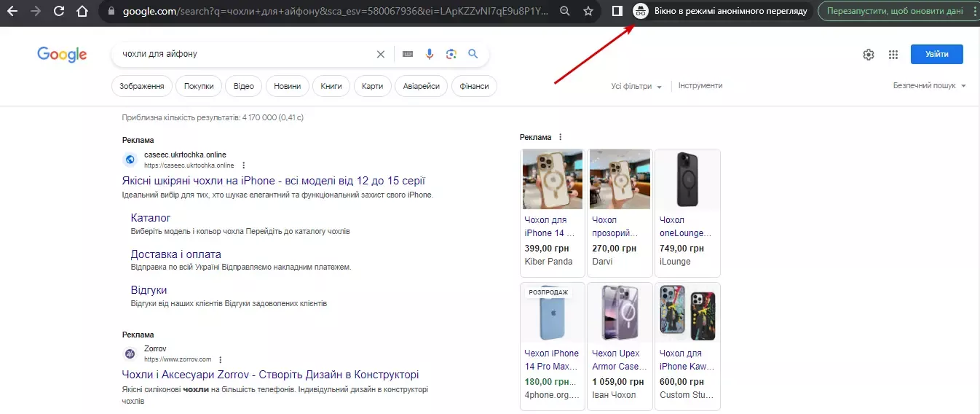Select the Фінанси chip
Screen dimensions: 980x414
[474, 86]
